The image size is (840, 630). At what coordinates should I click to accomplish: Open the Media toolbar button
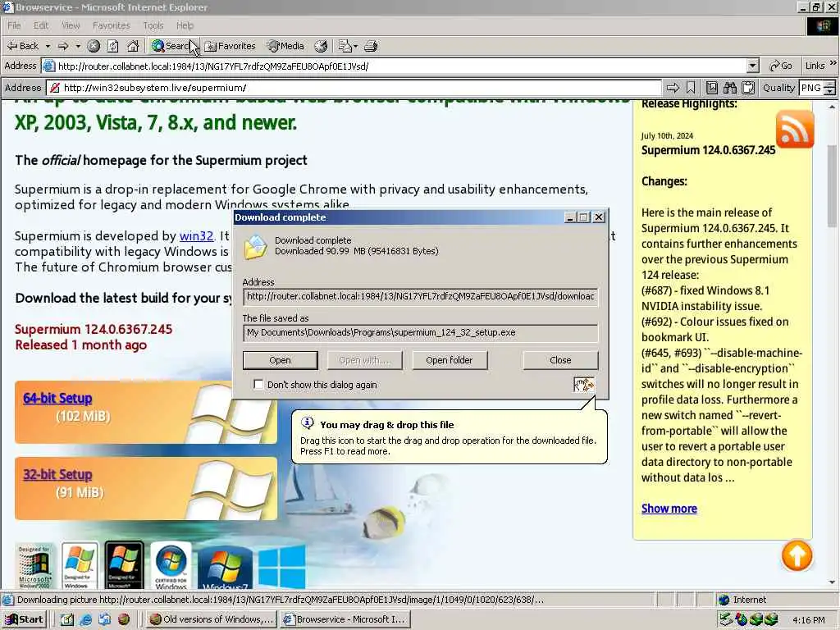285,46
